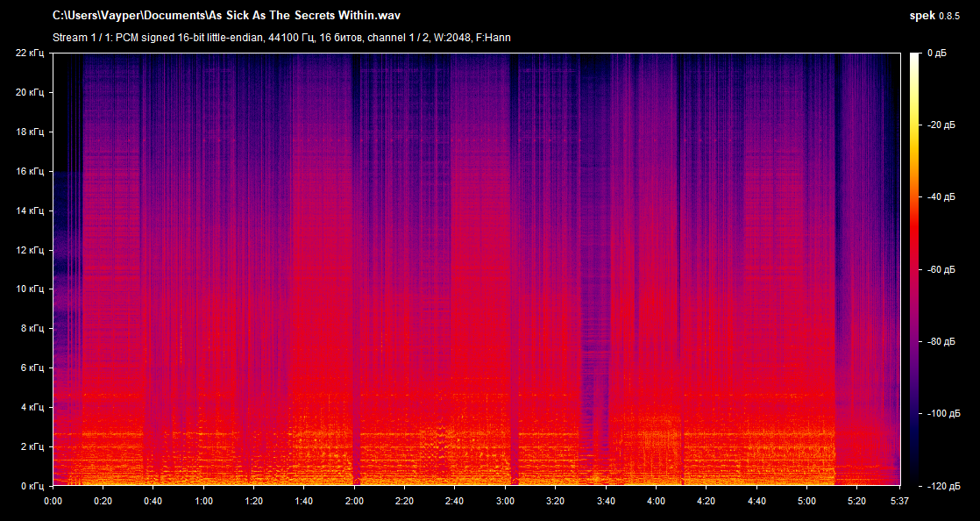Click the 22 кГц frequency label
The height and width of the screenshot is (521, 980).
click(x=30, y=54)
